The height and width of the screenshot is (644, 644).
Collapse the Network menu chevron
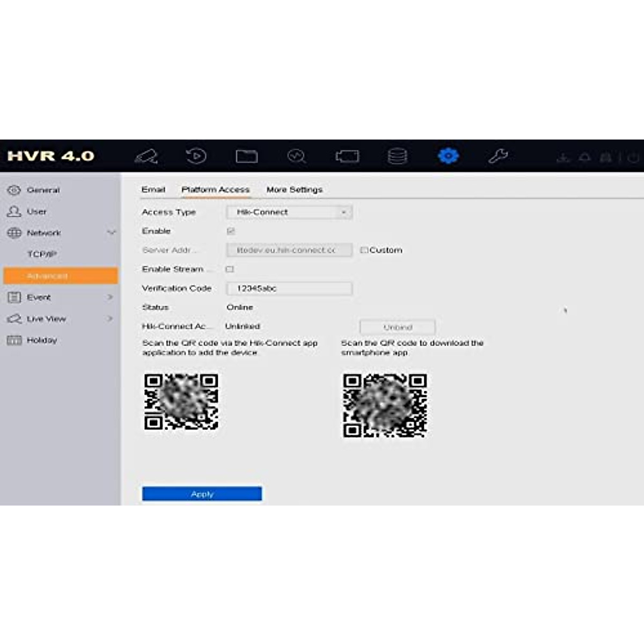click(x=111, y=233)
